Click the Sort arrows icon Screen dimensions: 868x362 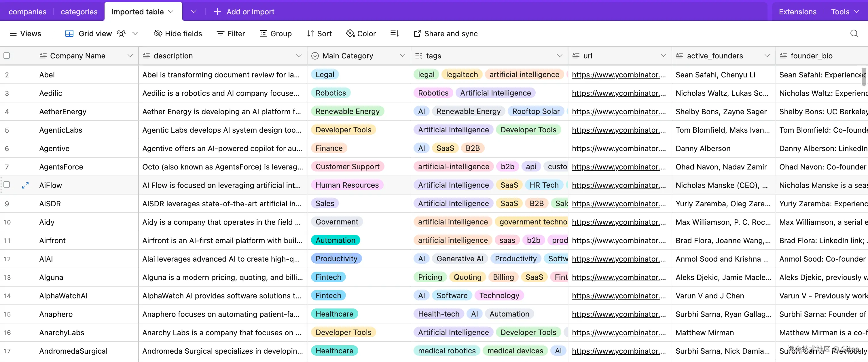click(310, 33)
